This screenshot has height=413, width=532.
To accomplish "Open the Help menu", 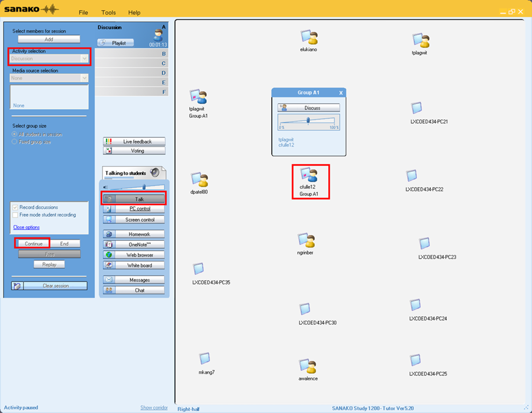I will [134, 12].
